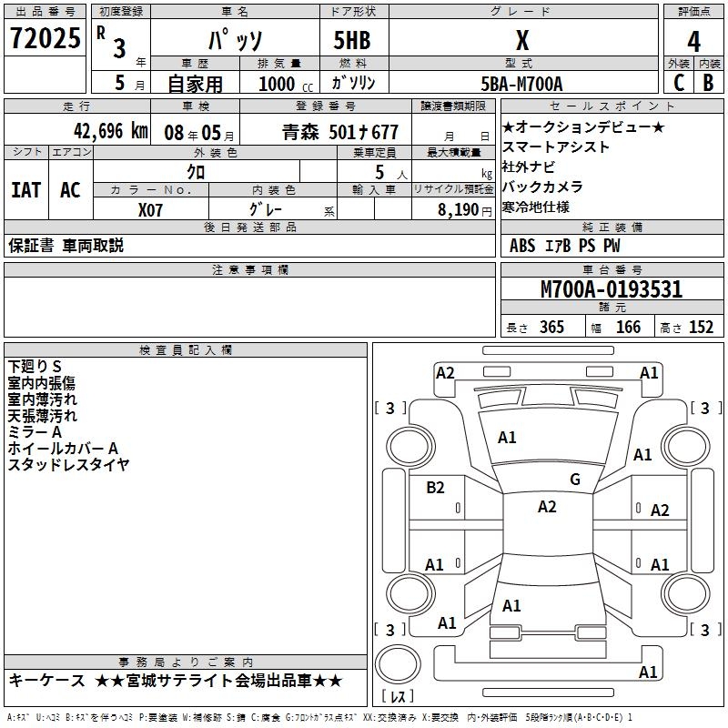This screenshot has height=728, width=728.
Task: Click the A2 mark on the roof panel
Action: point(547,507)
